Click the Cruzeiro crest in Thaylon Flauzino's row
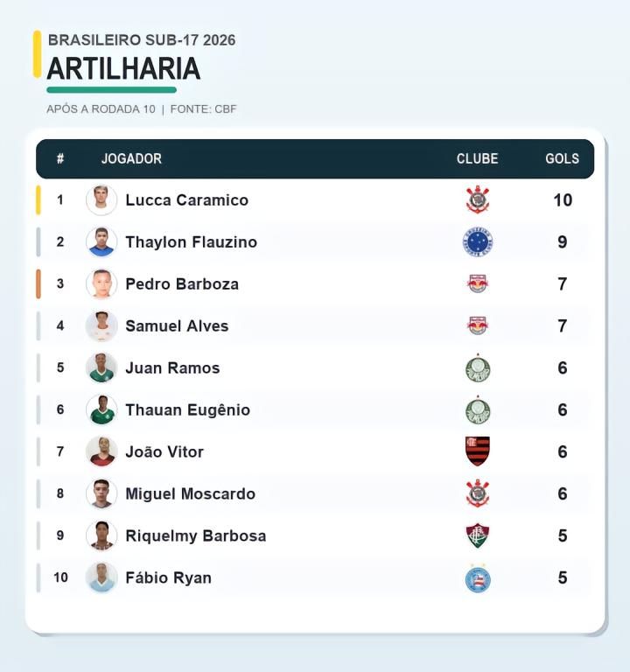 (478, 241)
